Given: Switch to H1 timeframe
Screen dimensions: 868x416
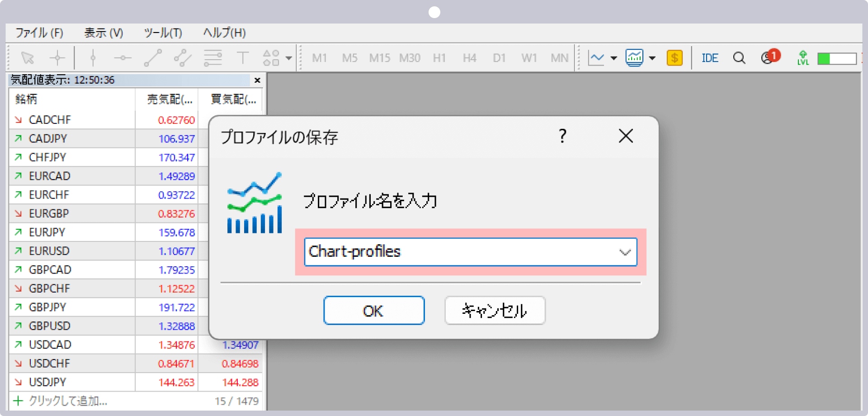Looking at the screenshot, I should [x=439, y=58].
